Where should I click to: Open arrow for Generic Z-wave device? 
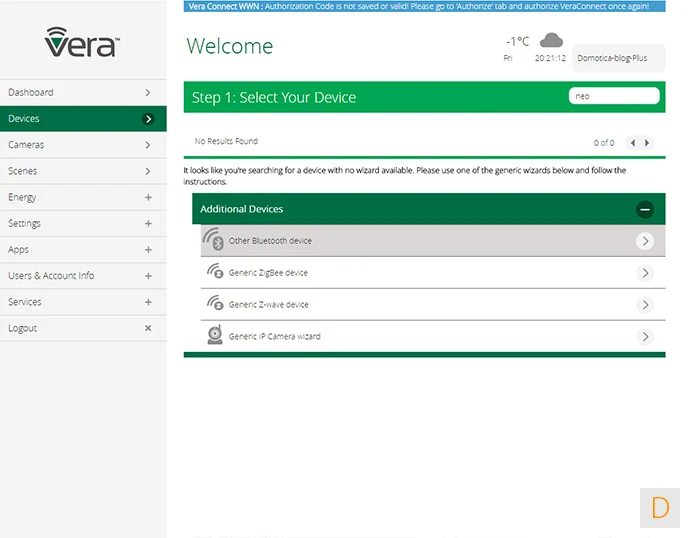(x=645, y=305)
